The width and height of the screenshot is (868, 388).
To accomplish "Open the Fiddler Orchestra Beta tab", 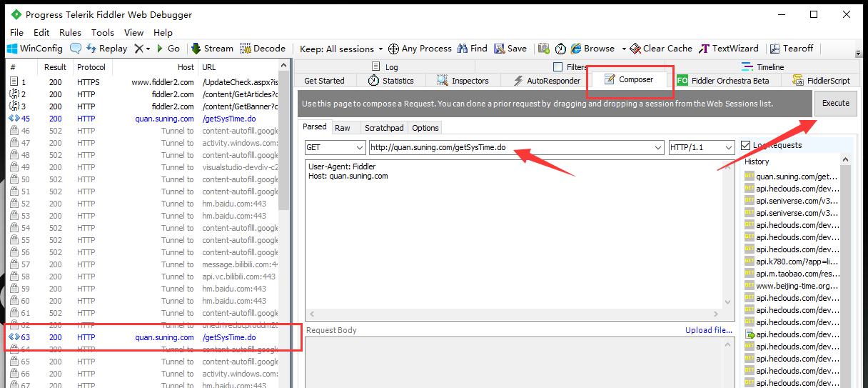I will 722,81.
